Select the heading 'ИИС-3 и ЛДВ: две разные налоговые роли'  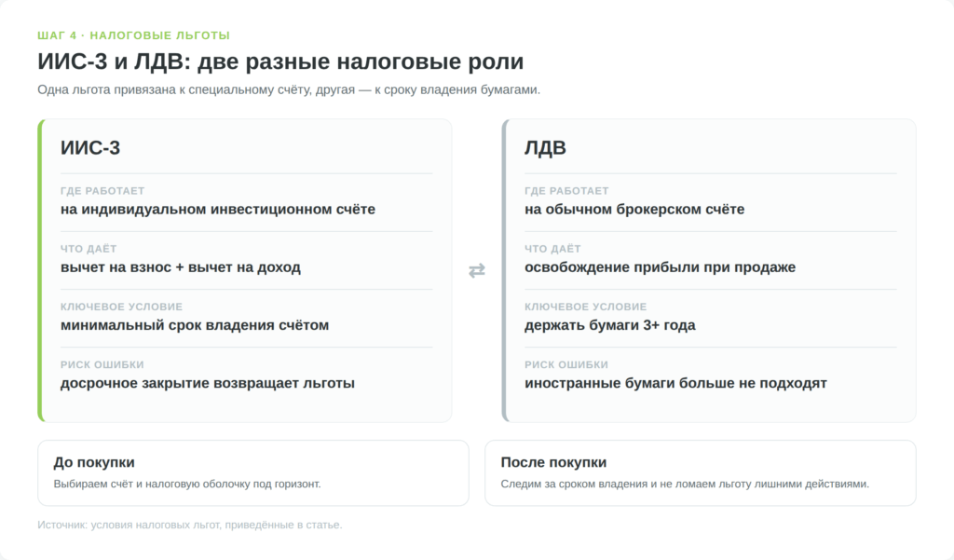point(280,61)
